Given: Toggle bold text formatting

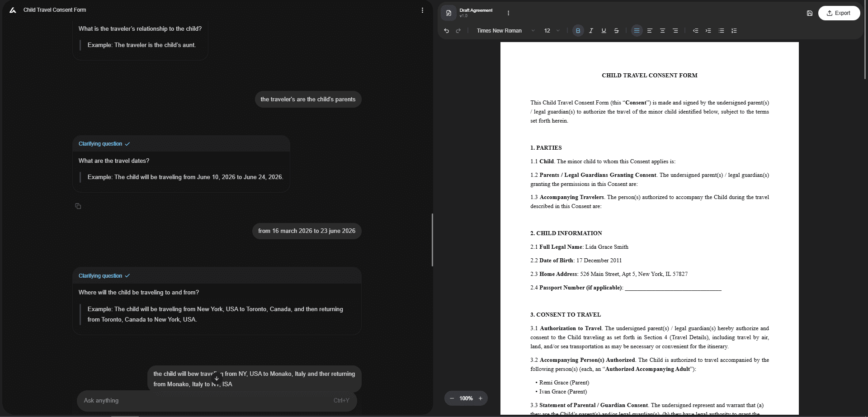Looking at the screenshot, I should pos(578,30).
